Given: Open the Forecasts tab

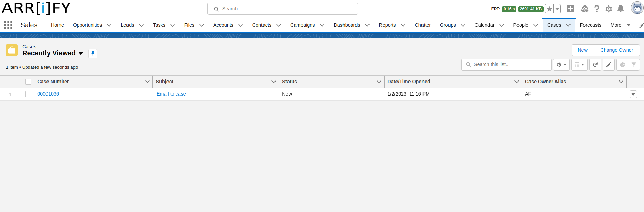Looking at the screenshot, I should 590,25.
